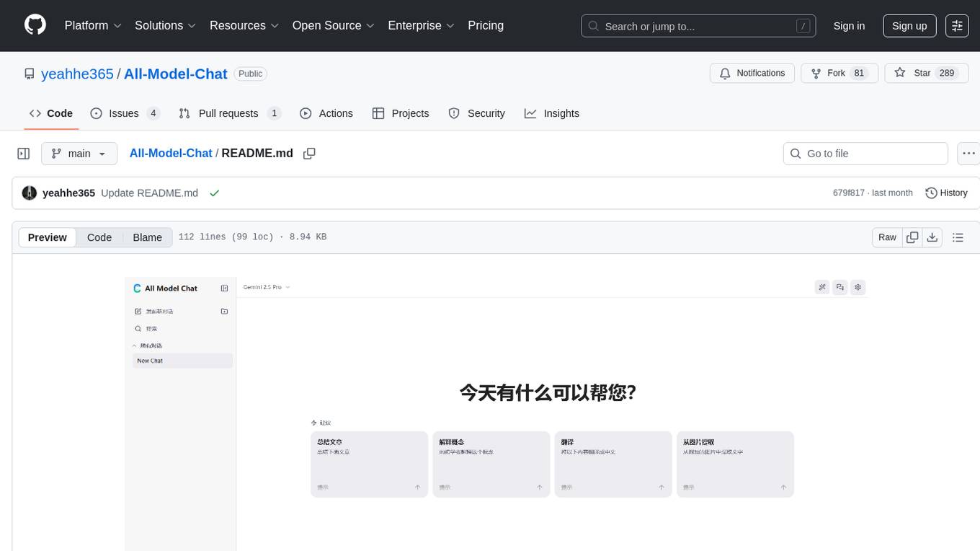Open the Pricing page
Screen dimensions: 980x551
[x=486, y=25]
